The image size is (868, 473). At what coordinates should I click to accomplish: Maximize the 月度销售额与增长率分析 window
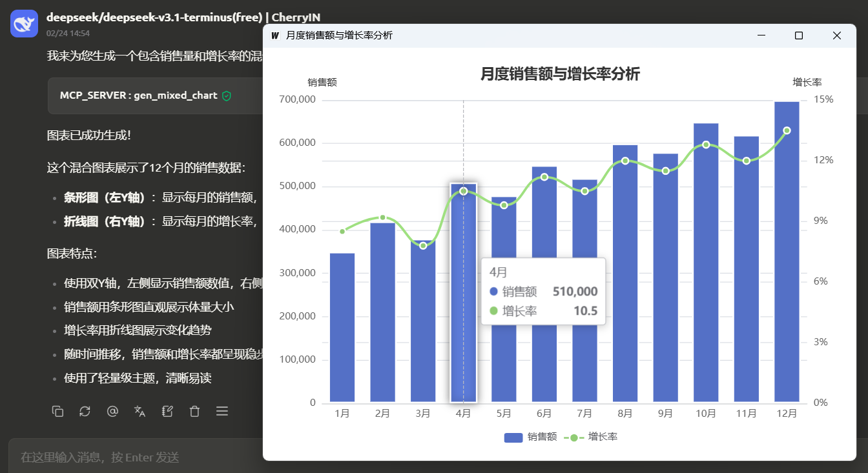(799, 35)
